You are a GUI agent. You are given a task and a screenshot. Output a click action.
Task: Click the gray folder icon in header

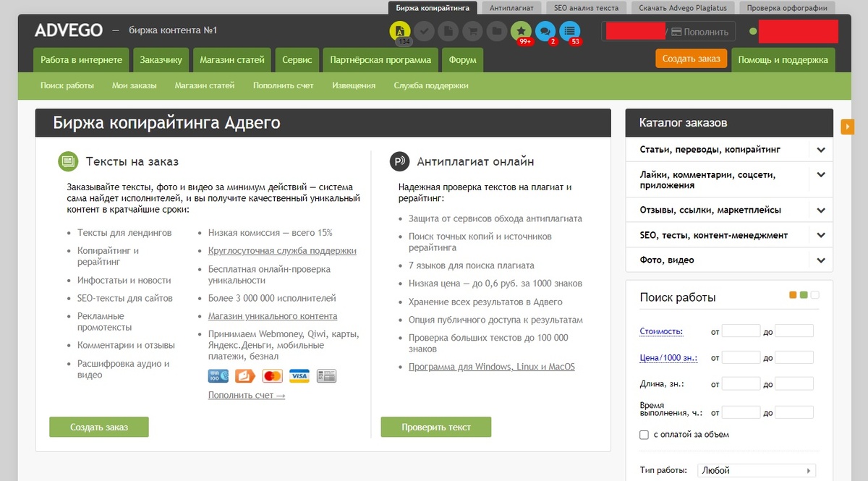click(x=496, y=31)
